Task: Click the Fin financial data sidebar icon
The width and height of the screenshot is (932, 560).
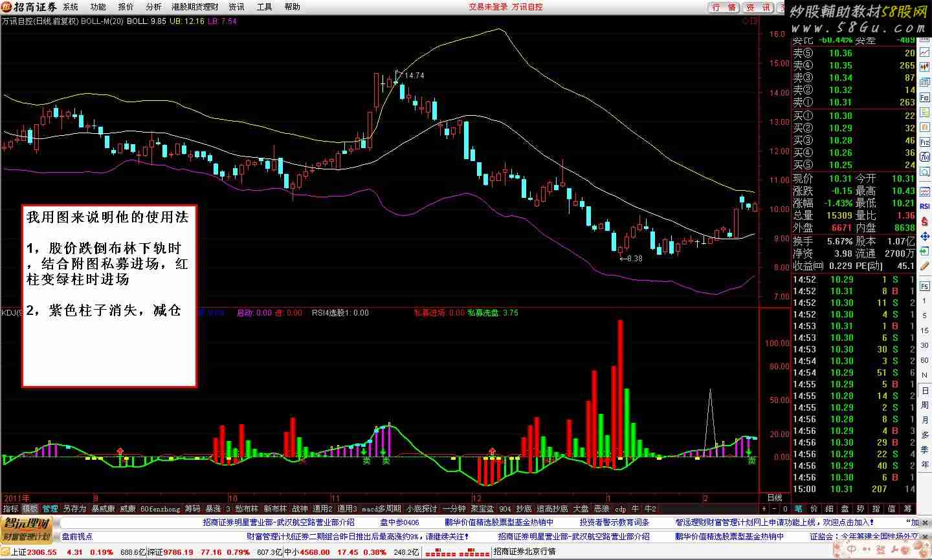Action: (925, 97)
